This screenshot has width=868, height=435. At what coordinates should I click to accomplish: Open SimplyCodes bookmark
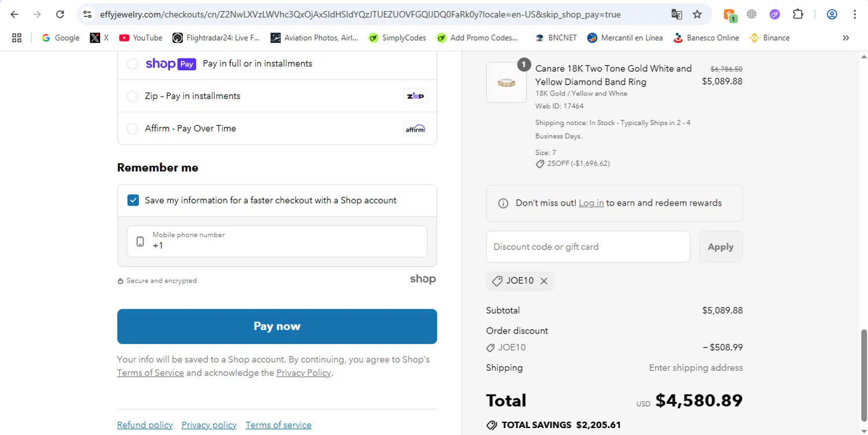tap(397, 38)
